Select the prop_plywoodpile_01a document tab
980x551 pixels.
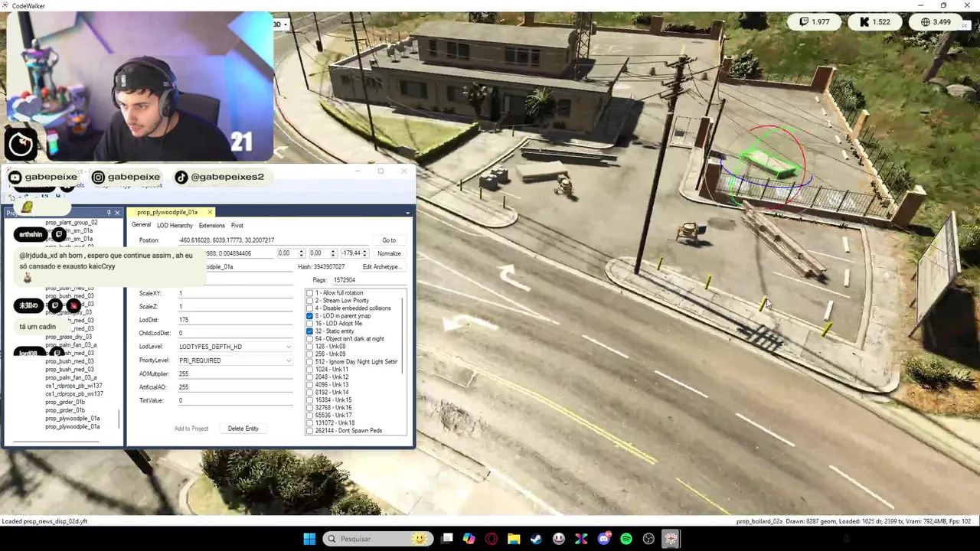tap(167, 212)
